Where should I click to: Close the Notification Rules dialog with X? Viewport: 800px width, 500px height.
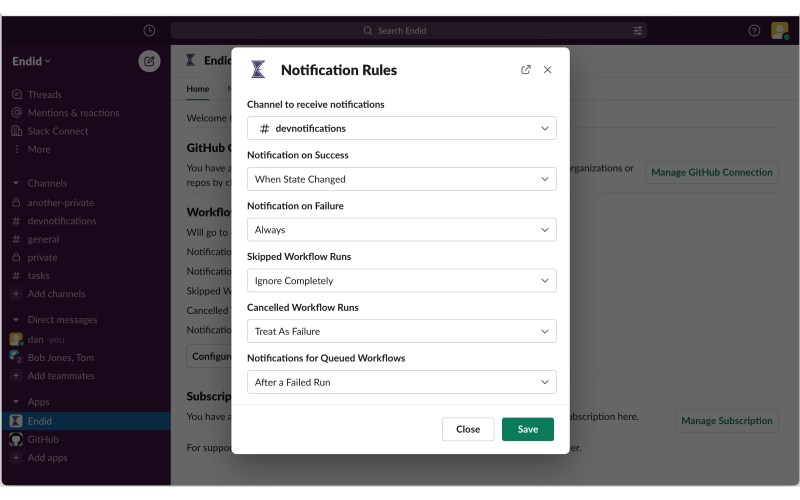click(x=547, y=70)
